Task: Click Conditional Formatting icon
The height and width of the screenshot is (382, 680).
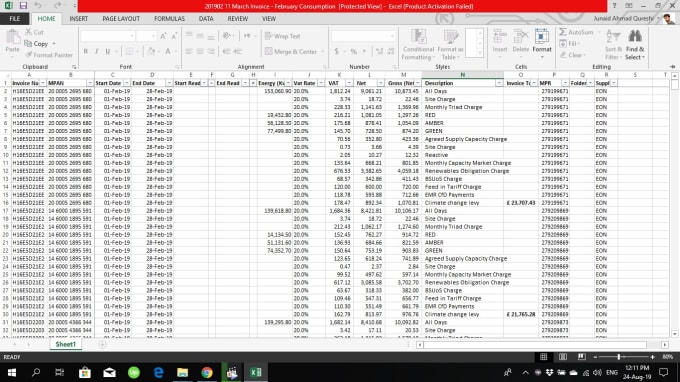Action: point(418,37)
